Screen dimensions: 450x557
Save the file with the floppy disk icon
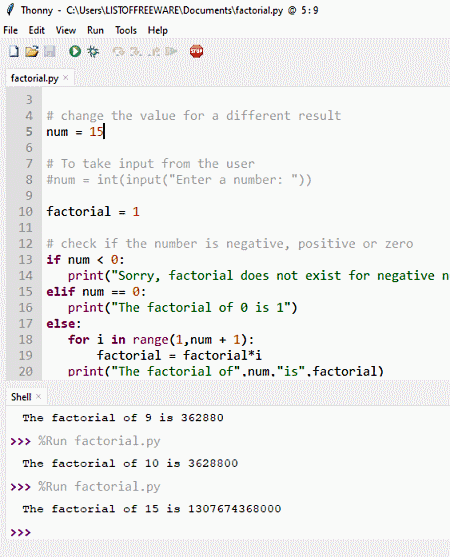[x=50, y=52]
